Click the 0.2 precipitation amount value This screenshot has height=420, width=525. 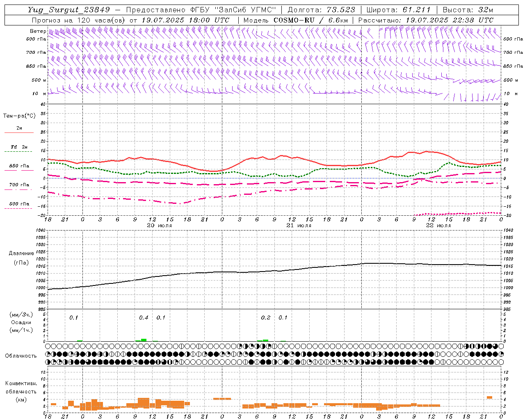(x=266, y=318)
